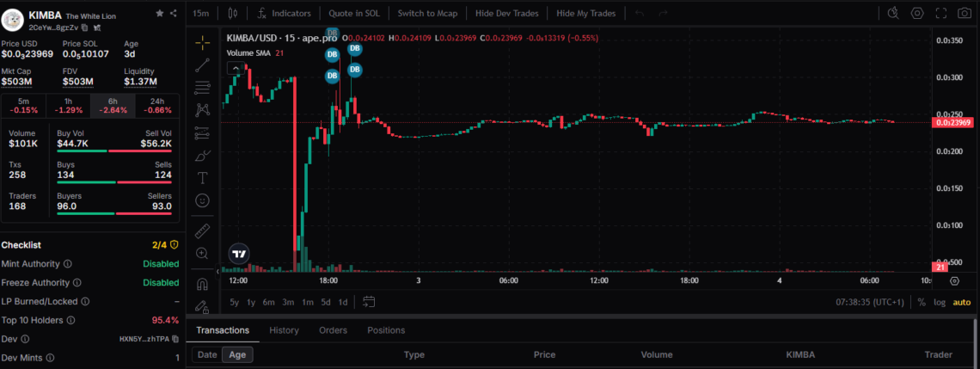Viewport: 980px width, 369px height.
Task: Switch list display to Date
Action: point(207,354)
